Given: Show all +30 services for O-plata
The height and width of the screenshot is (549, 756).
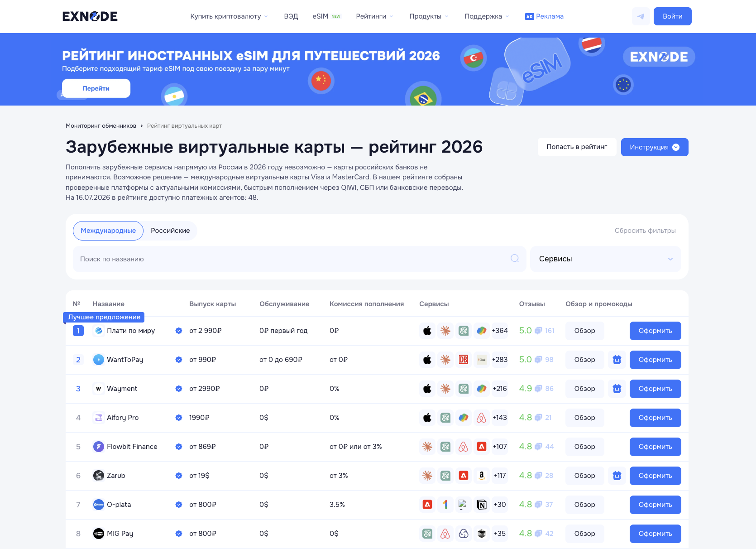Looking at the screenshot, I should (500, 505).
